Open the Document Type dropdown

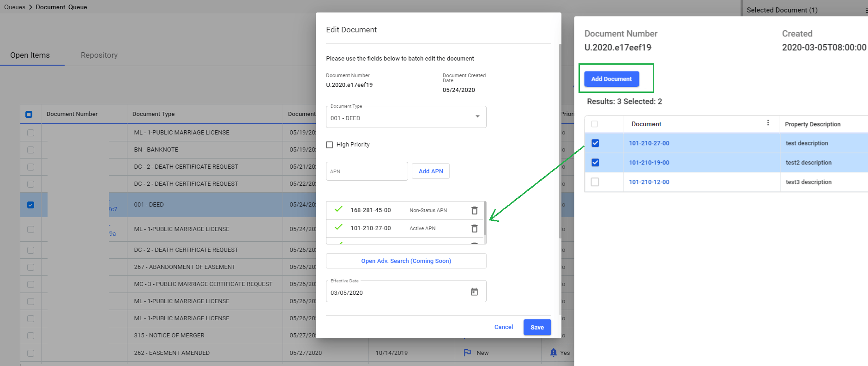[x=406, y=117]
